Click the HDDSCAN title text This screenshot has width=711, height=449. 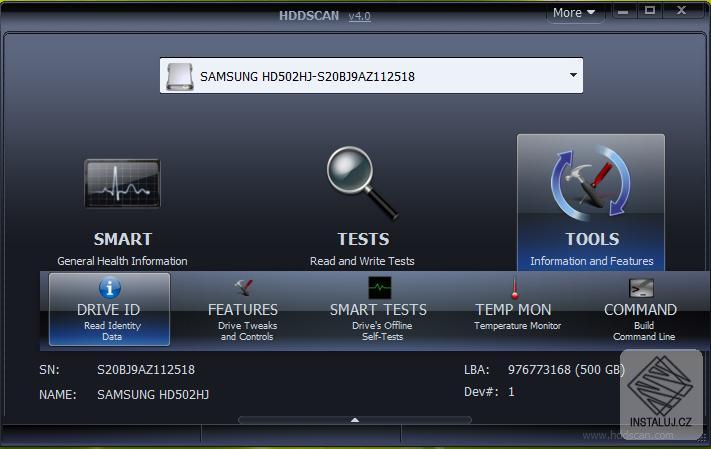(x=309, y=16)
